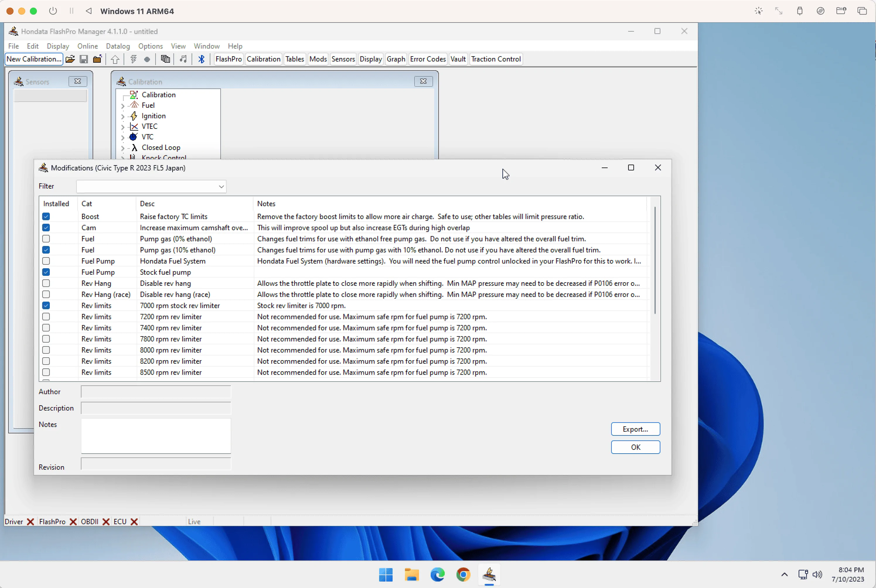Check the 8500 rpm rev limiter box
Viewport: 876px width, 588px height.
46,372
